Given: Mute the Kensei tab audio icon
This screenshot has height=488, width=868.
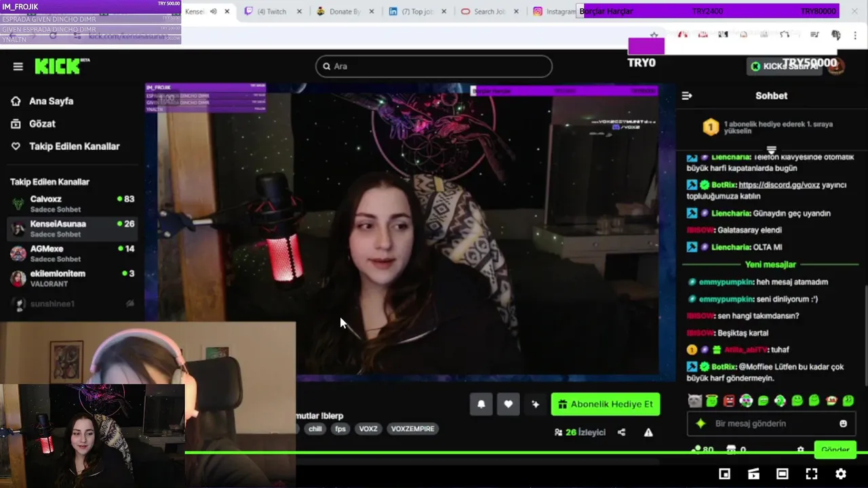Looking at the screenshot, I should pos(214,12).
